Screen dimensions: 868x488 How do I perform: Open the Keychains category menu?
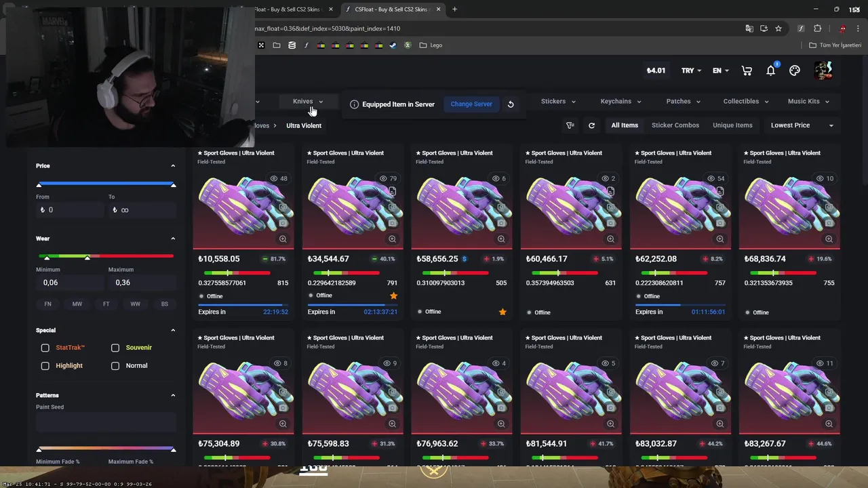[620, 102]
